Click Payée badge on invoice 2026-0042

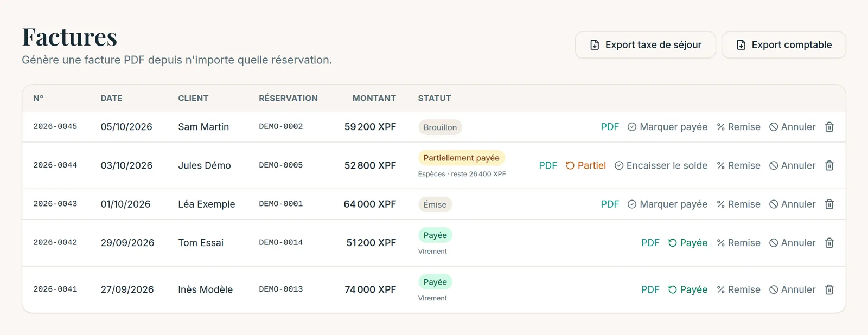435,235
